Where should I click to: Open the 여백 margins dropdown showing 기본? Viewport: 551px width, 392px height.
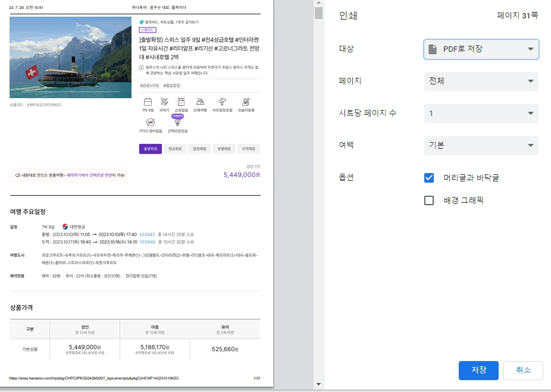[x=481, y=145]
